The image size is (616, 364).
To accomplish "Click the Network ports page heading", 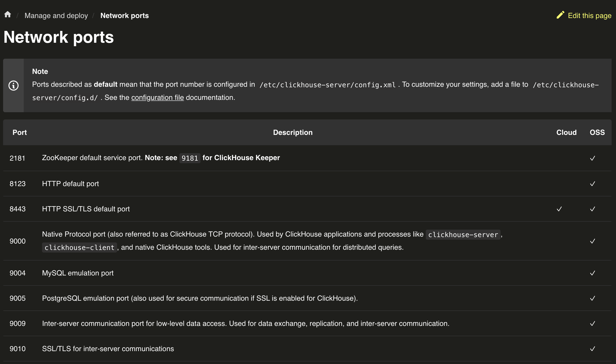I will click(59, 37).
